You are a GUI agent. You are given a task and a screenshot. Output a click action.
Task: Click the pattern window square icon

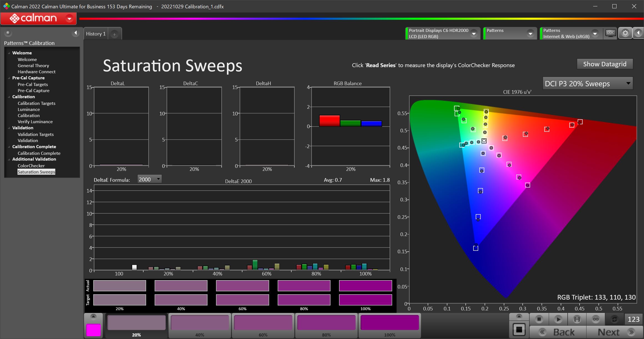(519, 330)
